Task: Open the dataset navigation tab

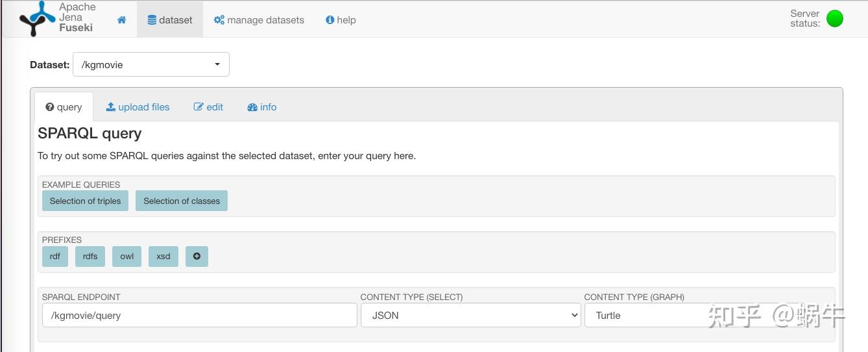Action: pos(170,19)
